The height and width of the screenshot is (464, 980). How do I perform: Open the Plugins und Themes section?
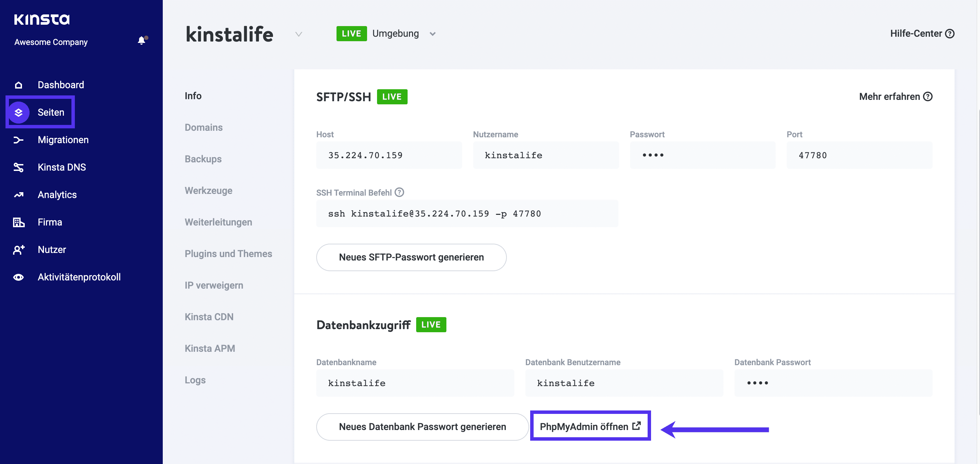click(x=228, y=253)
